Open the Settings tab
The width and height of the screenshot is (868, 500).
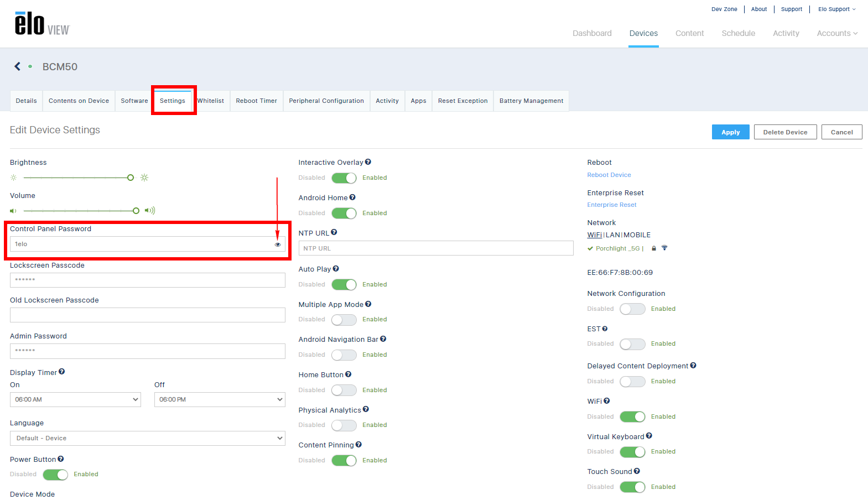tap(173, 101)
